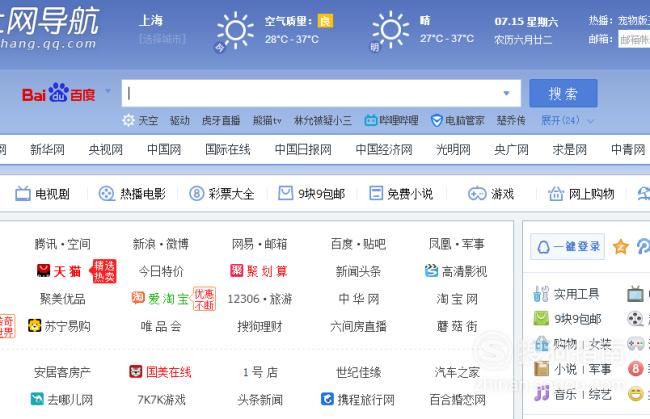Click the 楚乔传 hot search
The image size is (650, 419).
click(511, 121)
